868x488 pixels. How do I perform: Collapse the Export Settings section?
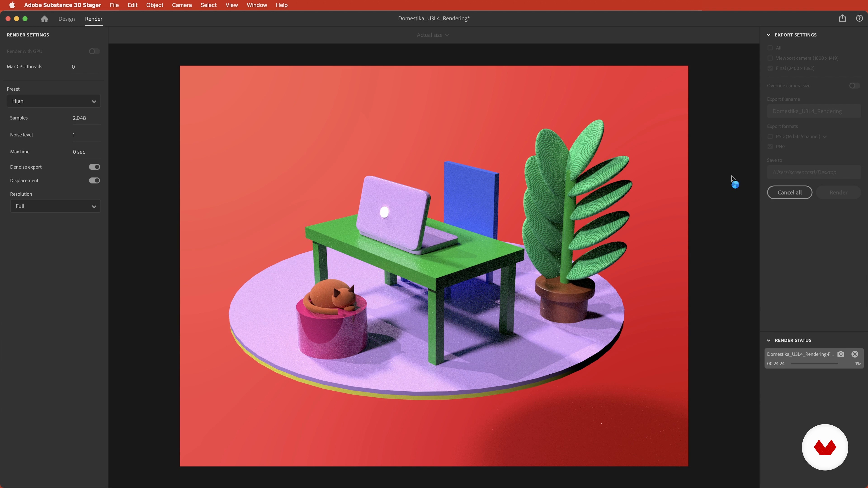pyautogui.click(x=769, y=35)
